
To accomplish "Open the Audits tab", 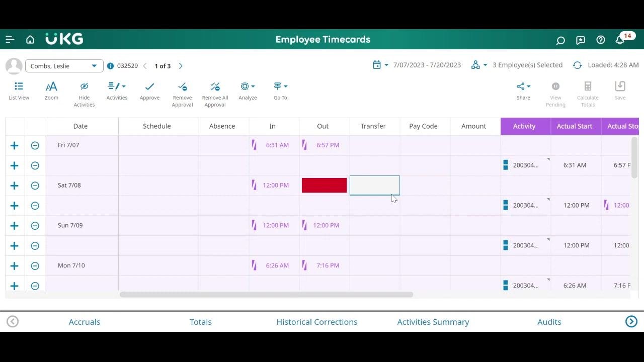I will [x=549, y=322].
